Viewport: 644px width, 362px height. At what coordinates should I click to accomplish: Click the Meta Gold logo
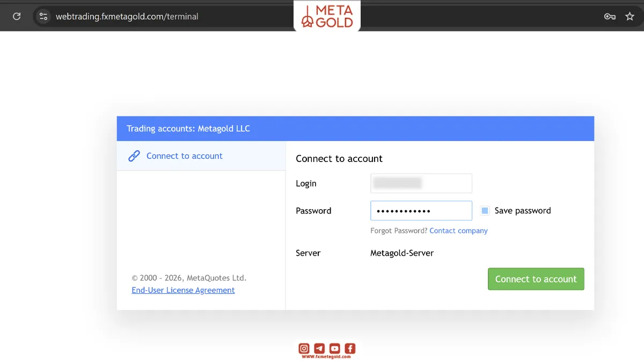tap(327, 16)
